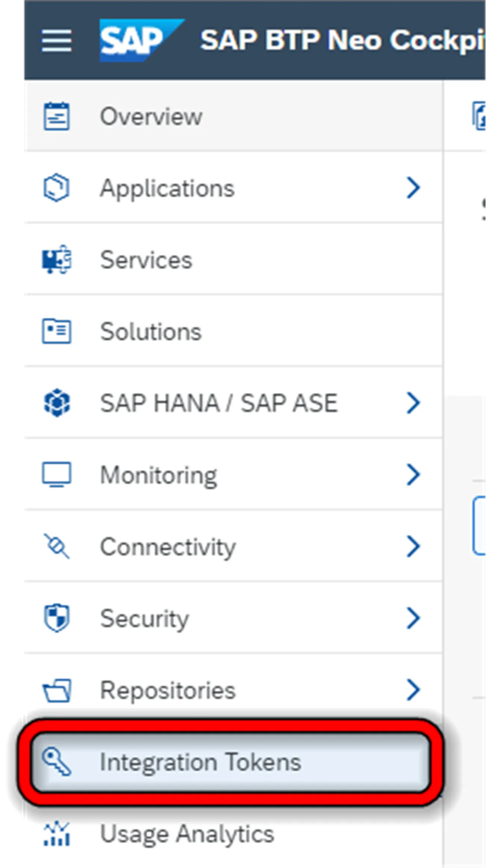Screen dimensions: 486x868
Task: Click the Applications cube icon
Action: pos(56,188)
